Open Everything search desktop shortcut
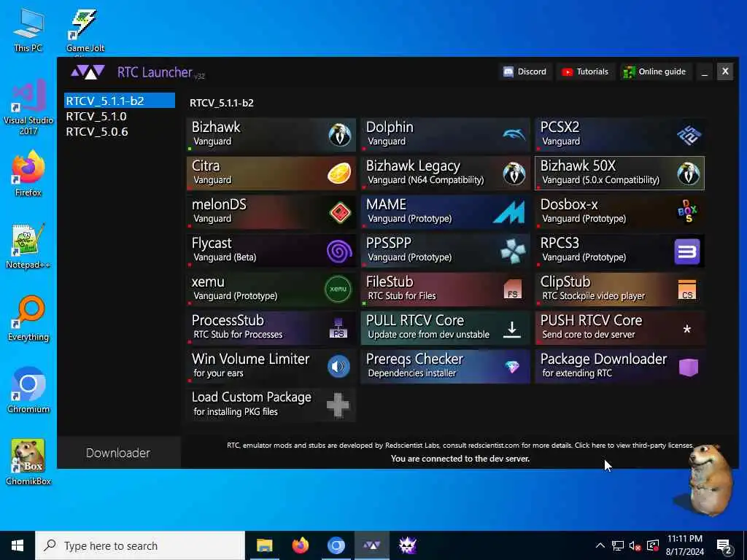This screenshot has height=560, width=747. (28, 319)
